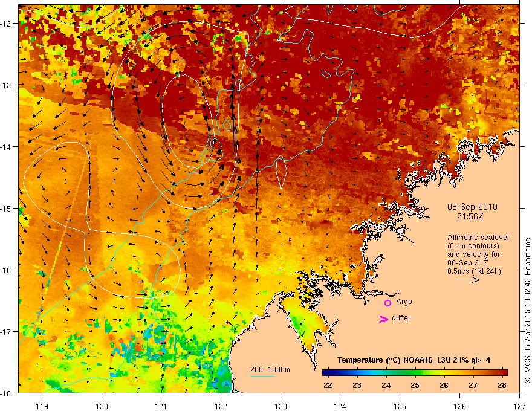Click the Temperature NOAA16_L3U title text
Screen dimensions: 532x411
[414, 360]
